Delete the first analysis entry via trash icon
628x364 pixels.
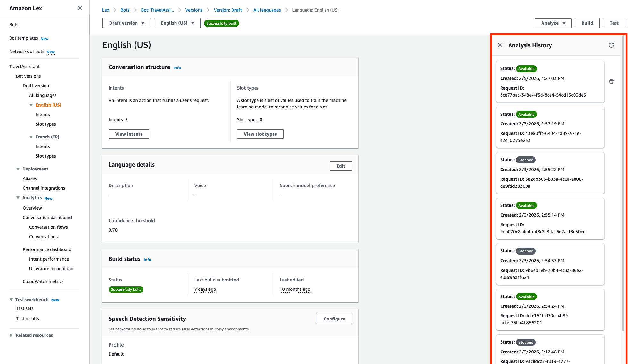(611, 82)
